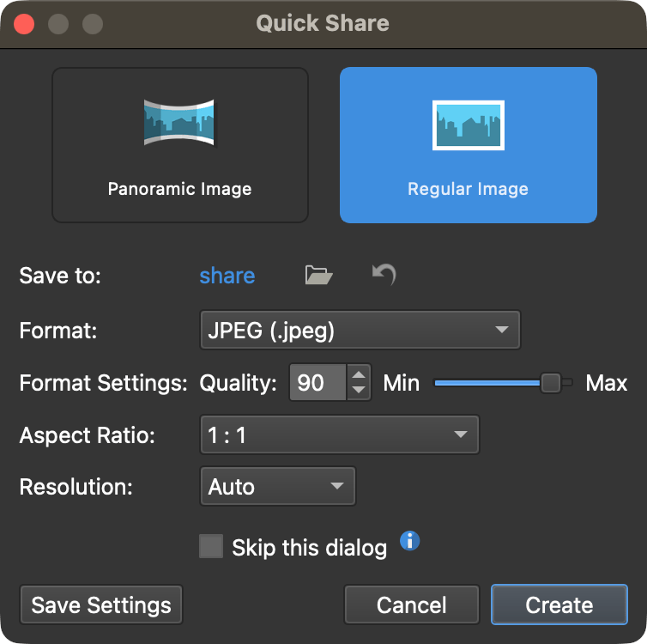The height and width of the screenshot is (644, 647).
Task: Click the Save Settings button
Action: (x=101, y=605)
